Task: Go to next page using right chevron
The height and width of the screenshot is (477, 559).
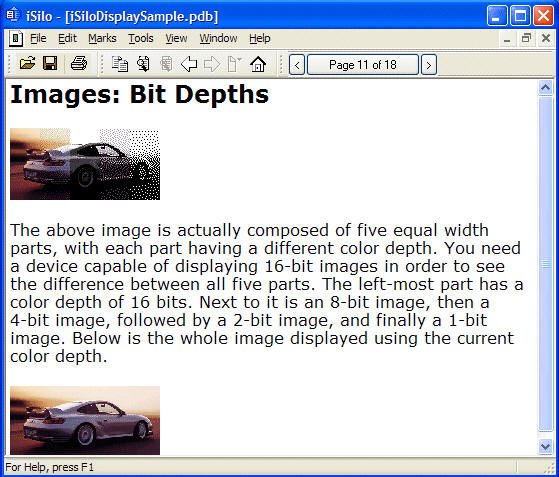Action: pos(429,65)
